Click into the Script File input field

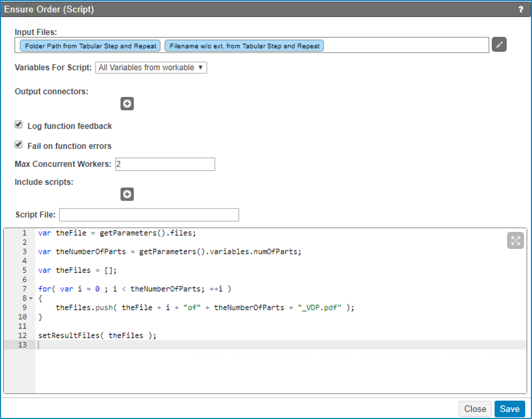(x=149, y=215)
